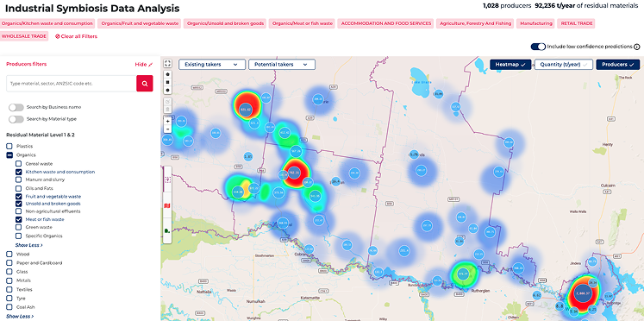Screen dimensions: 644x321
Task: Toggle Search by Material type switch
Action: (x=16, y=119)
